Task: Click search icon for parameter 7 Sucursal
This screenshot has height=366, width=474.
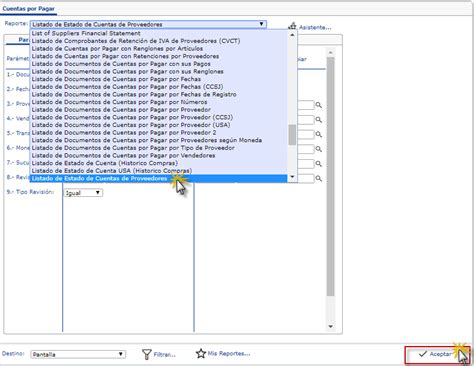Action: (x=319, y=164)
